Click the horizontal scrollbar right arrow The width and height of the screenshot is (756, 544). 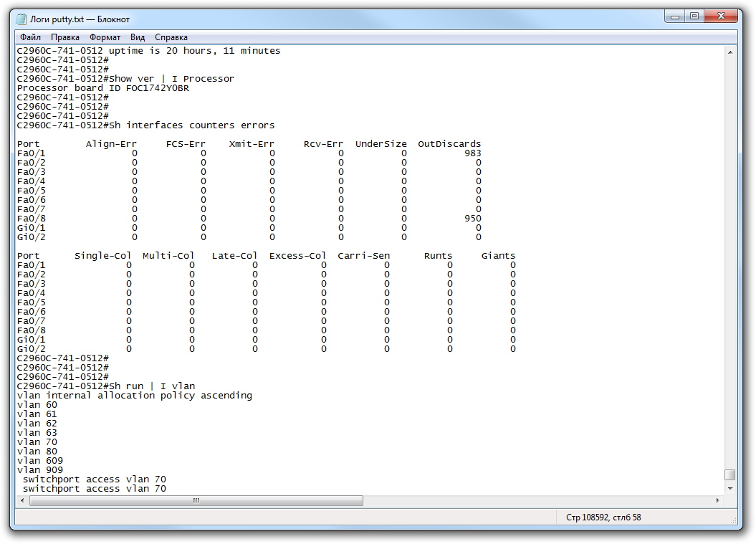pyautogui.click(x=718, y=500)
